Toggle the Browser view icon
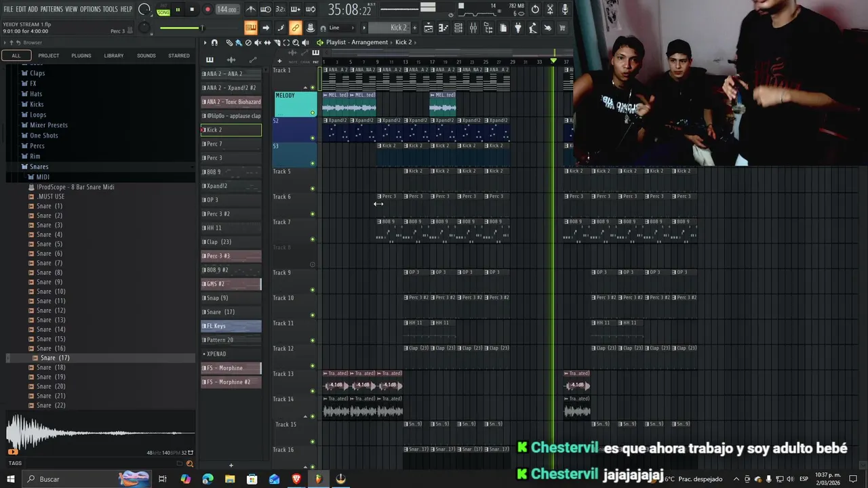 tap(488, 28)
